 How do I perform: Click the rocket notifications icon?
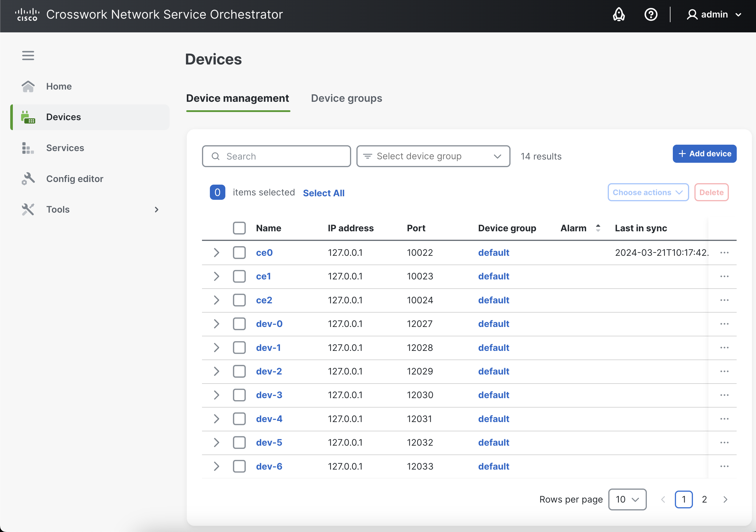tap(618, 15)
